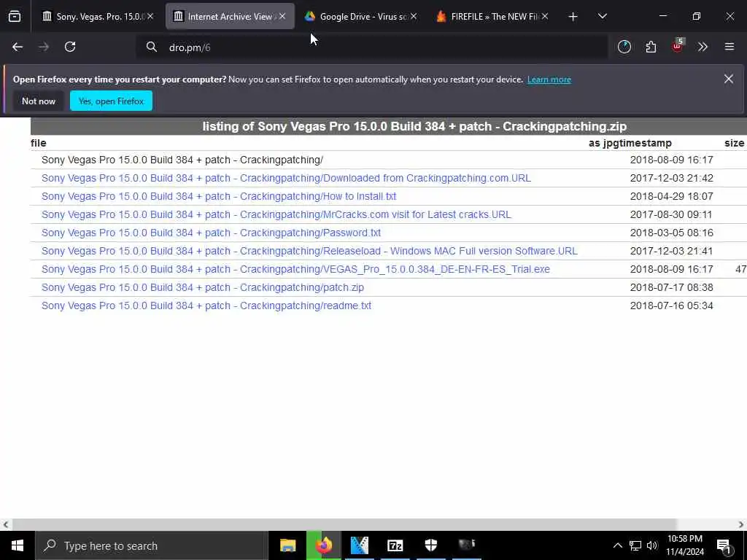This screenshot has width=747, height=560.
Task: Open the blue-green app icon next to Firefox
Action: [x=359, y=545]
